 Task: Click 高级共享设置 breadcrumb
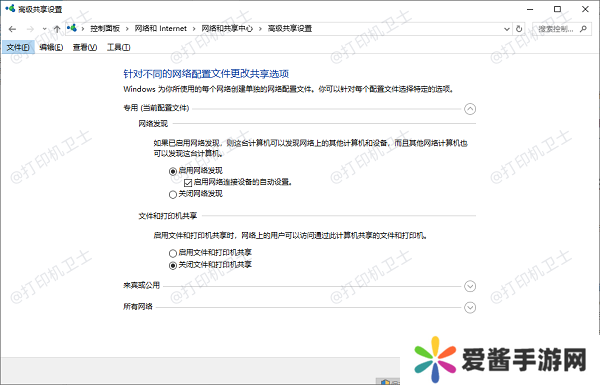(x=290, y=29)
